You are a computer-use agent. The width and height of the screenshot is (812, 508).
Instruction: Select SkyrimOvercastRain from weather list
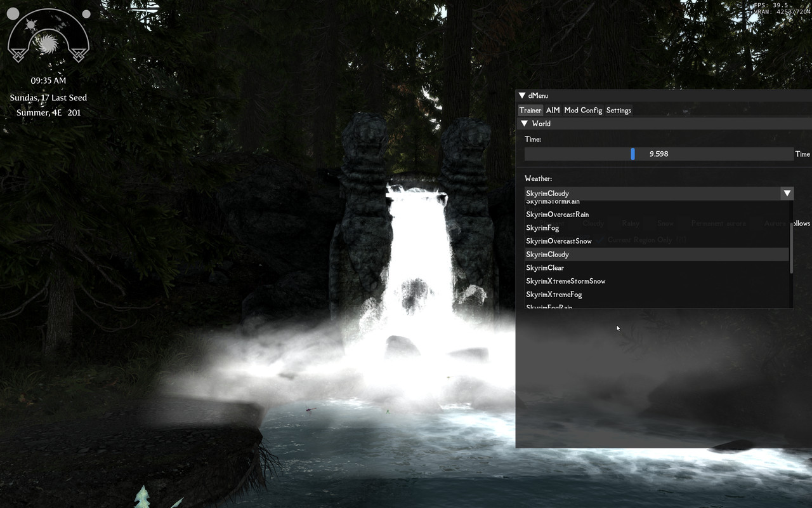click(x=657, y=215)
